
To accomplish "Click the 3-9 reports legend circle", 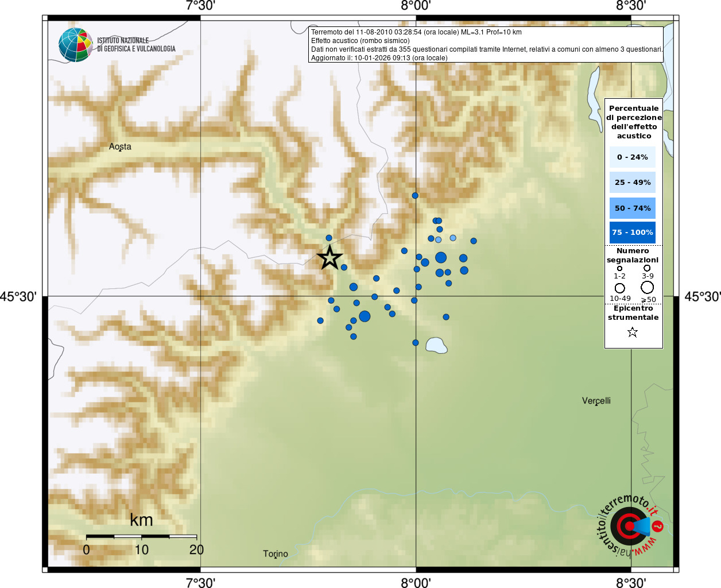I will [647, 268].
